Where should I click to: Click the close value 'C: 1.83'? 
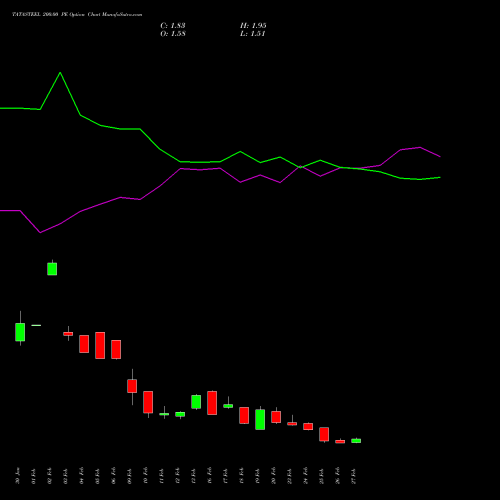(173, 26)
